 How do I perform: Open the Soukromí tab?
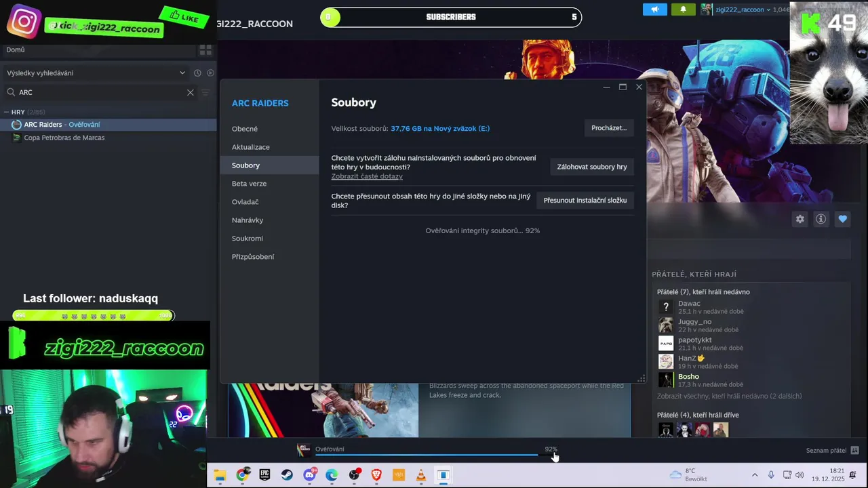pyautogui.click(x=248, y=239)
